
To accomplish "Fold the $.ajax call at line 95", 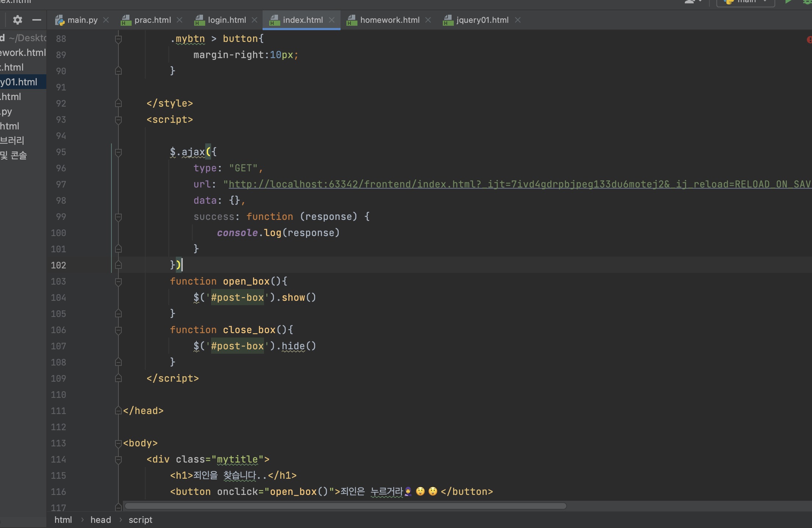I will click(118, 152).
